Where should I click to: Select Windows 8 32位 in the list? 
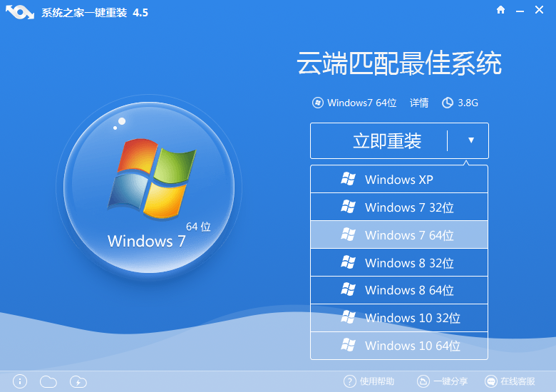399,262
